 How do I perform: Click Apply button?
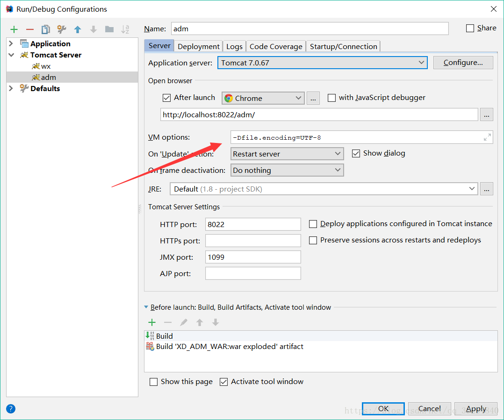[x=476, y=408]
